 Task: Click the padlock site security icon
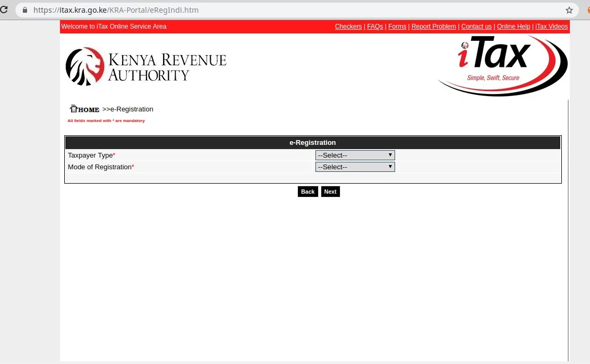24,10
